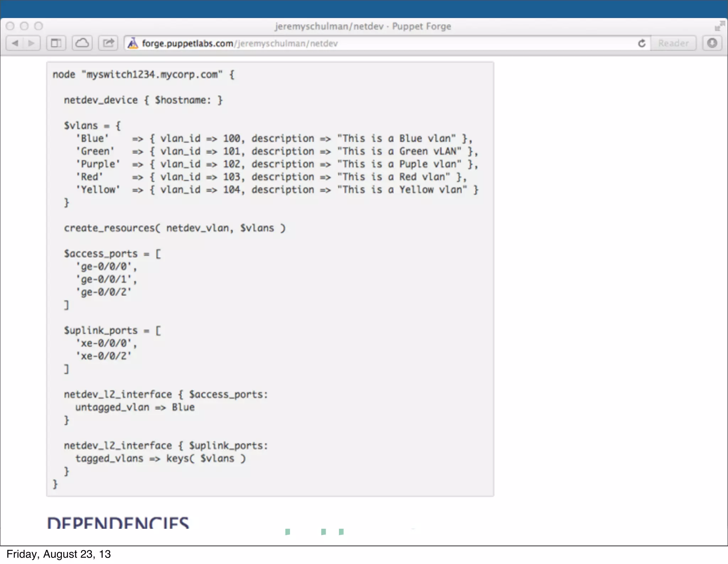Open the bookmarks sidebar icon
728x564 pixels.
[56, 43]
